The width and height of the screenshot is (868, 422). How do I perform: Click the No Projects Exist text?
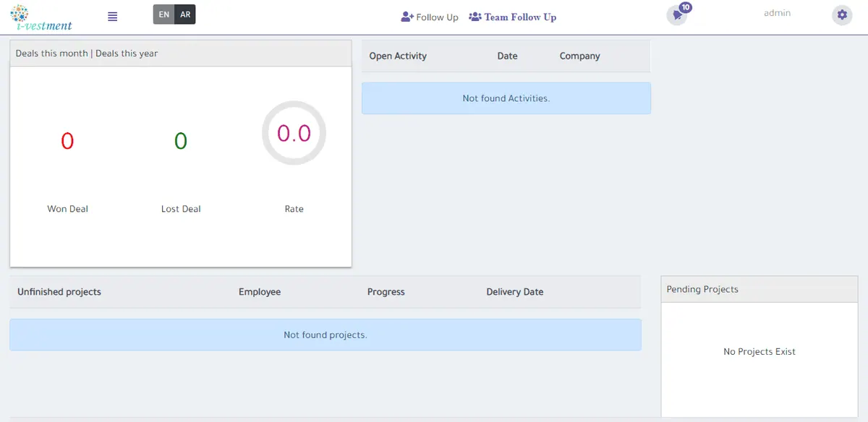[x=759, y=352]
